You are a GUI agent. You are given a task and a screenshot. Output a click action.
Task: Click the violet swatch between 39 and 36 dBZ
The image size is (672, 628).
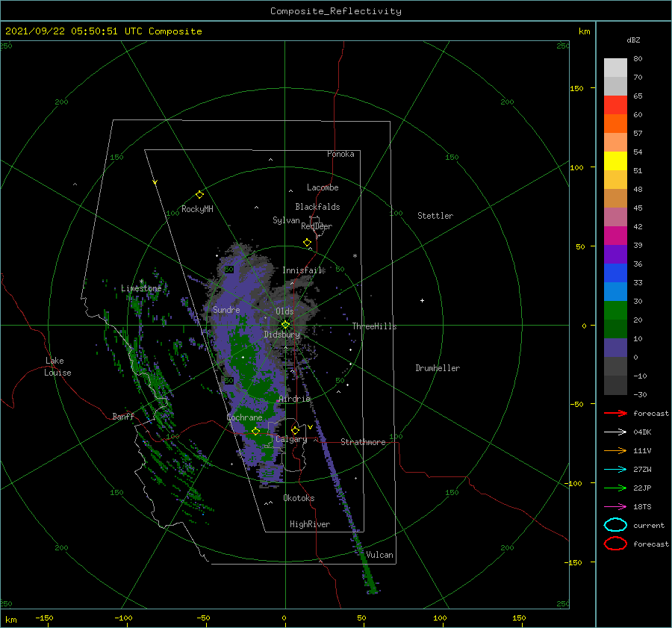(615, 255)
